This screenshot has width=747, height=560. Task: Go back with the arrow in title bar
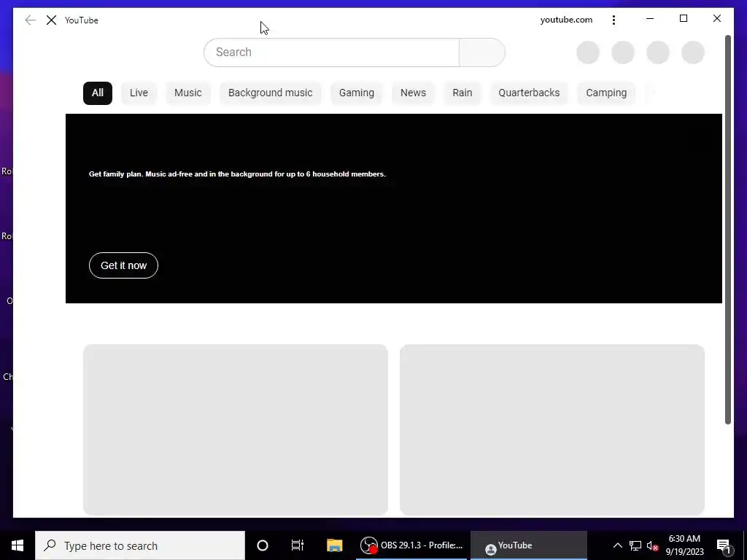30,20
